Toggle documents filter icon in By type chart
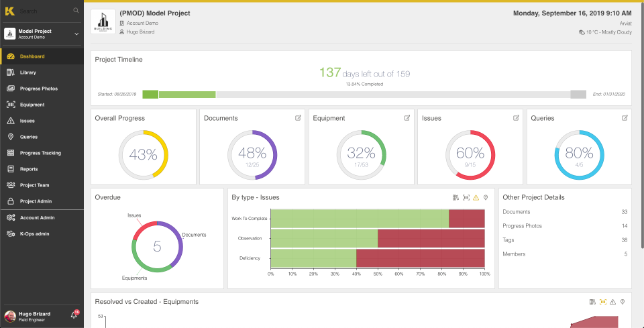The image size is (644, 328). click(x=456, y=198)
